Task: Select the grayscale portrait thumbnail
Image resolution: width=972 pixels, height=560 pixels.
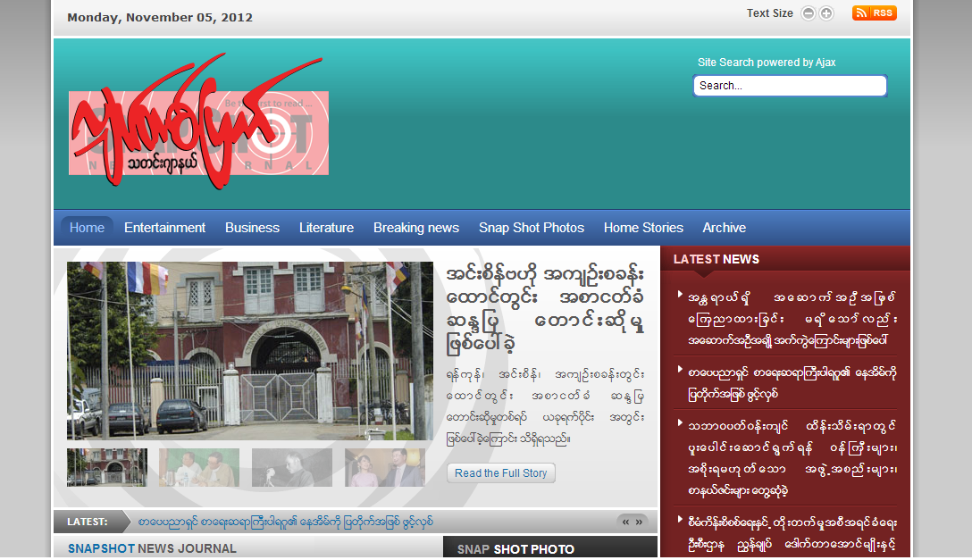Action: pos(292,467)
